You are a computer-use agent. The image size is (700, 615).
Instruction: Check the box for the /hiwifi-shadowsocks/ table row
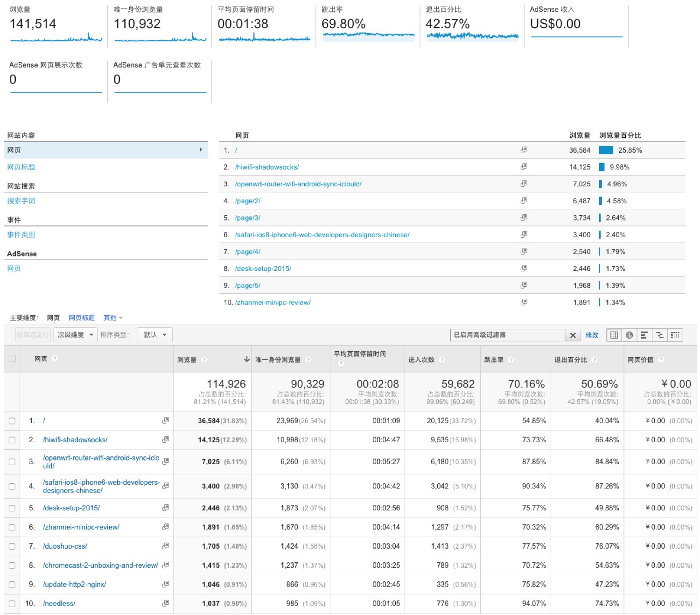point(12,440)
